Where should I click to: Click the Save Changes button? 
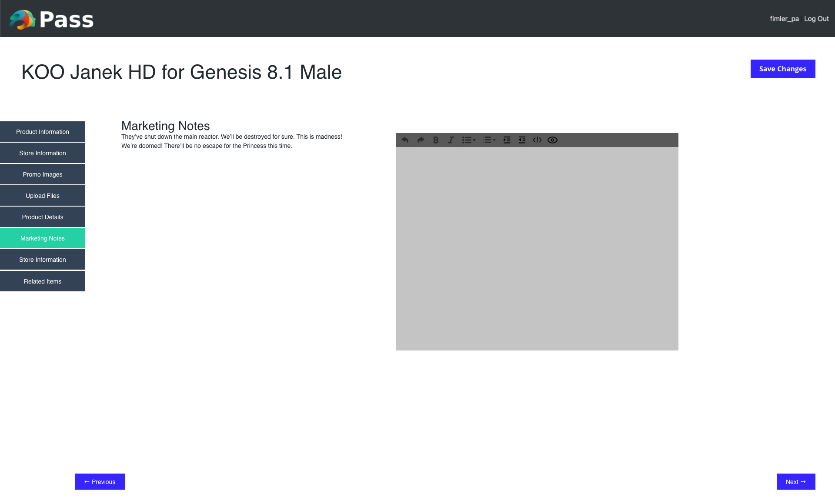click(783, 69)
